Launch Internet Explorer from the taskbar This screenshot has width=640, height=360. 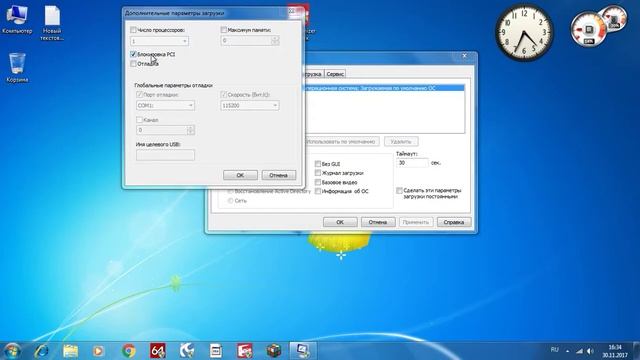pos(42,351)
